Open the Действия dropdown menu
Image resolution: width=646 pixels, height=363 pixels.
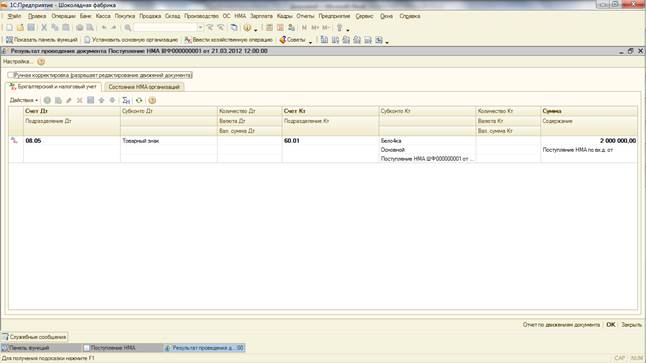(24, 101)
